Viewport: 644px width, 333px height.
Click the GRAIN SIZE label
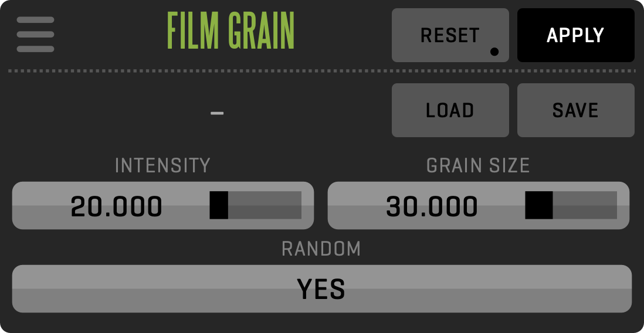point(478,166)
